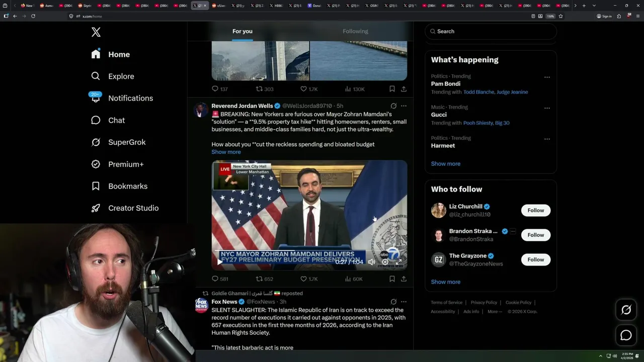The width and height of the screenshot is (644, 362).
Task: Open Bookmarks in the sidebar
Action: (119, 186)
